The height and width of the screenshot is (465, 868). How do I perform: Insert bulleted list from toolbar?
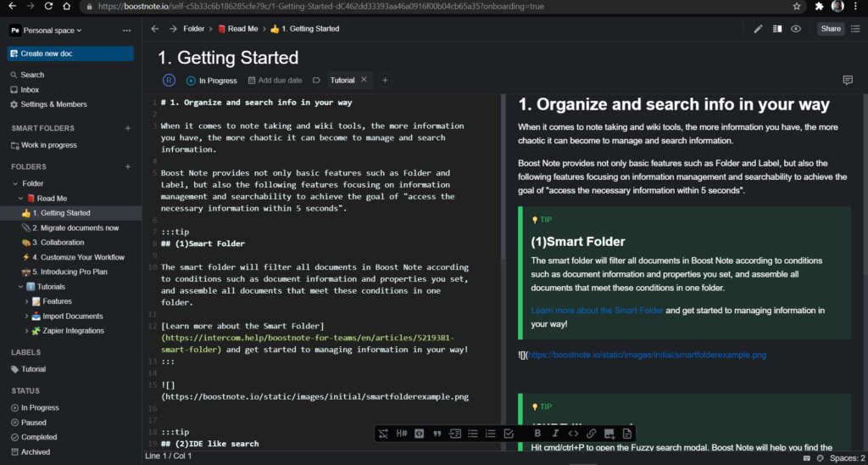(473, 434)
